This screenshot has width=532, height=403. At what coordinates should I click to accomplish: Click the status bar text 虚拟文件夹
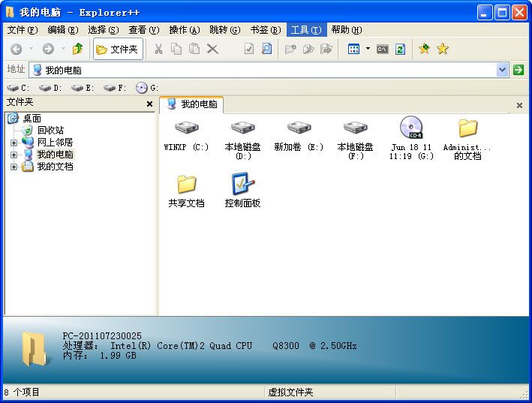tap(290, 392)
